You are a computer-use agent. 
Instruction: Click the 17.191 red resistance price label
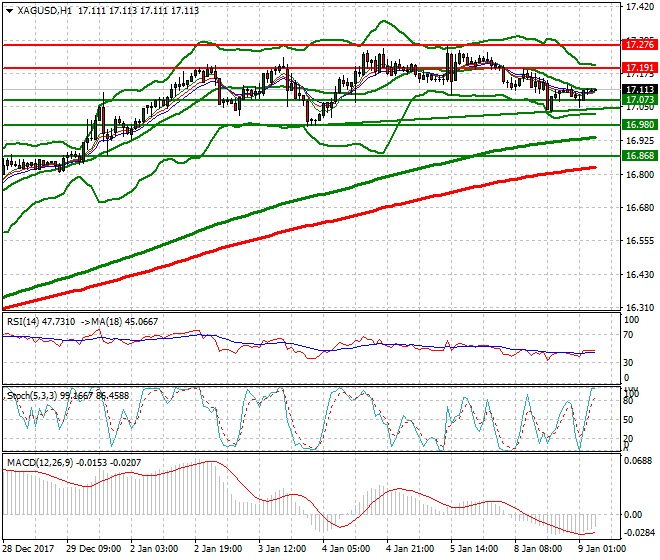(639, 68)
